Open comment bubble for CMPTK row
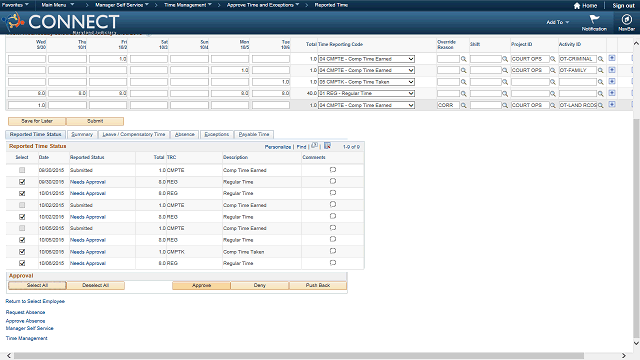 point(333,251)
